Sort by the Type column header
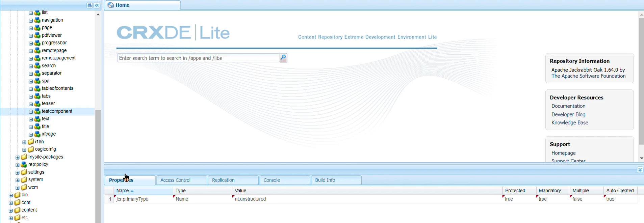The width and height of the screenshot is (644, 223). [x=202, y=191]
